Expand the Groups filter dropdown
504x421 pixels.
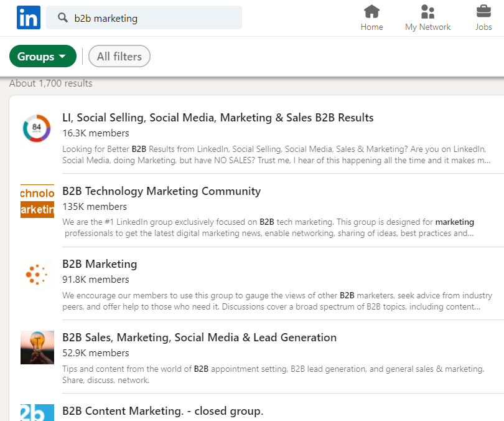pos(42,57)
